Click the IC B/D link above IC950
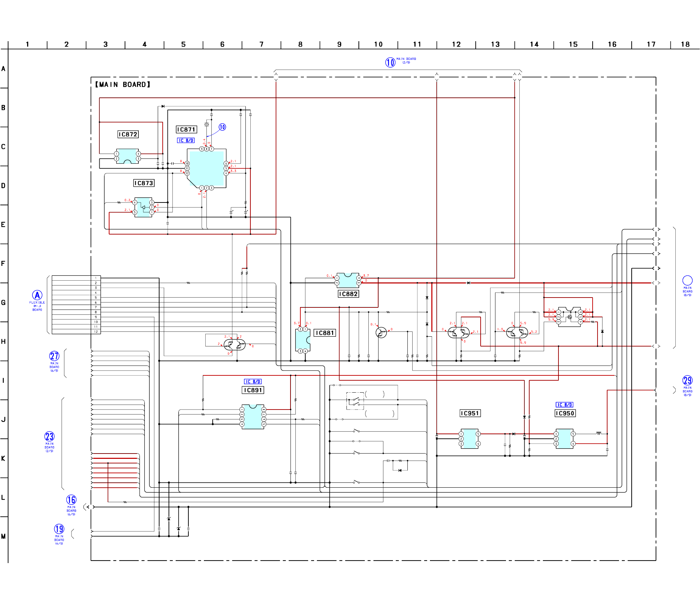Viewport: 700px width, 593px height. click(564, 405)
